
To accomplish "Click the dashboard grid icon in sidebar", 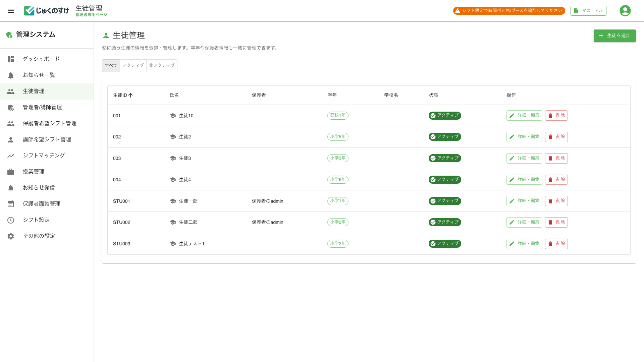I will coord(11,59).
